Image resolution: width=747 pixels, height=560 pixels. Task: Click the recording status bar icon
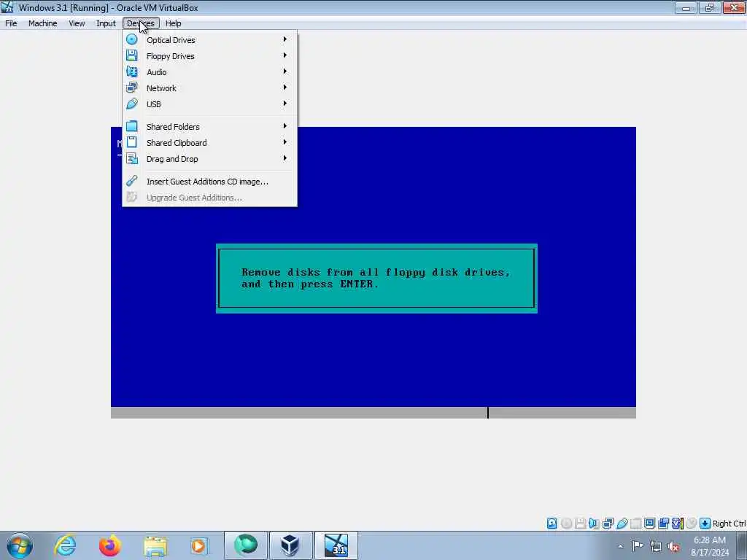pyautogui.click(x=663, y=524)
